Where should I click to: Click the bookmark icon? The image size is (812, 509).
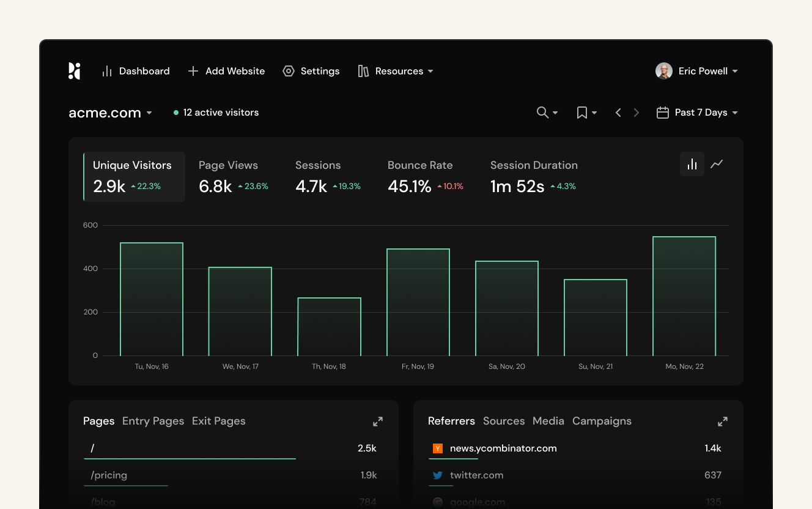click(x=582, y=113)
